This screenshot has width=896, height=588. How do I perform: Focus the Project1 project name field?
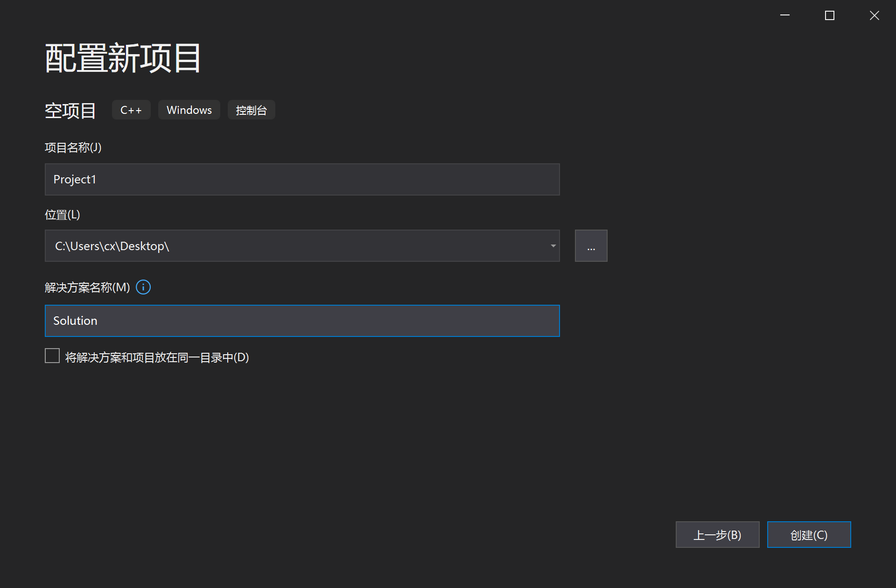[x=302, y=179]
